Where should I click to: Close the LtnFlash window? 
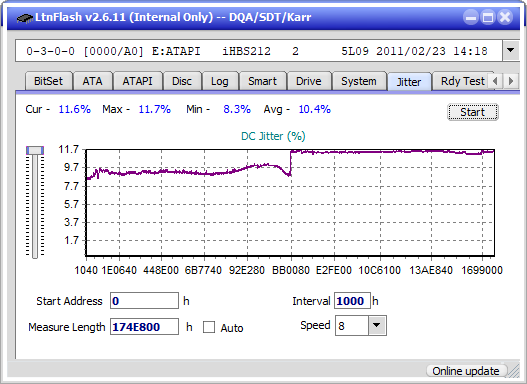pyautogui.click(x=505, y=17)
